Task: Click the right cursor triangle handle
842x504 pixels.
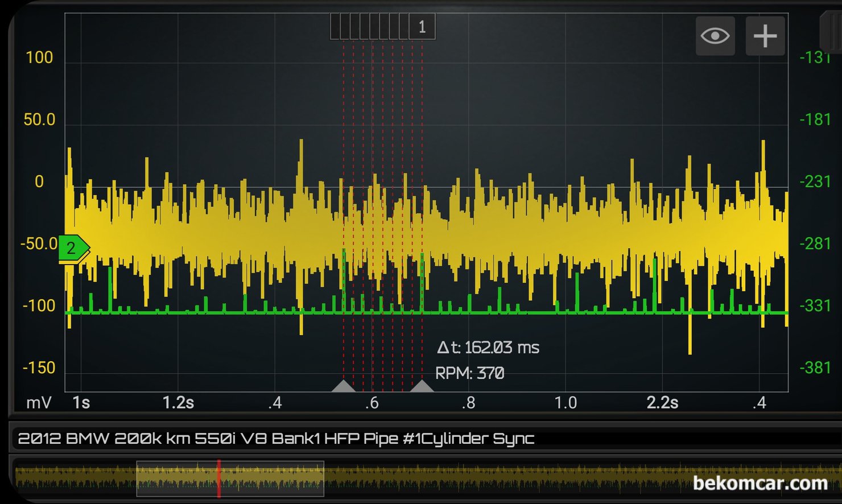Action: tap(422, 386)
